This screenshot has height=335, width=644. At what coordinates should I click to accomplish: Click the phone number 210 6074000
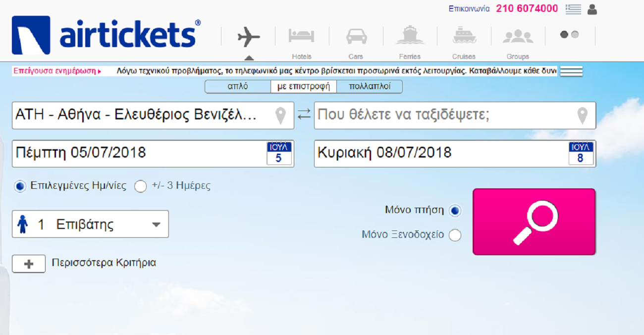coord(527,8)
